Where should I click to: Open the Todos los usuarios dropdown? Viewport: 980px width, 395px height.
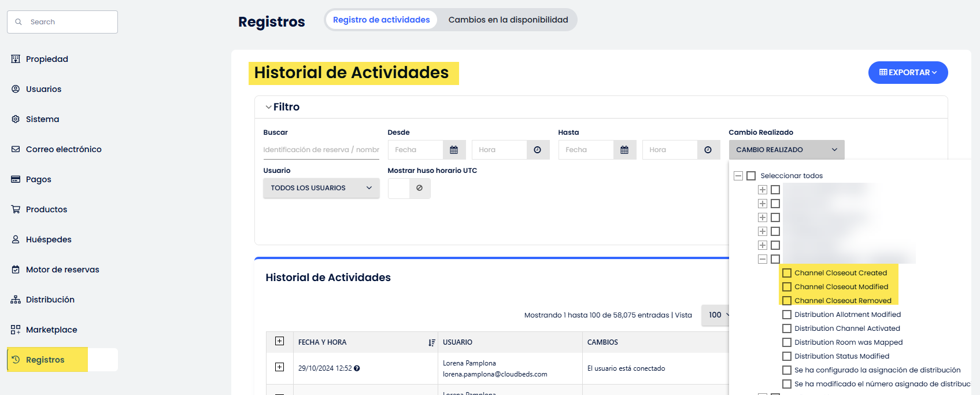321,188
